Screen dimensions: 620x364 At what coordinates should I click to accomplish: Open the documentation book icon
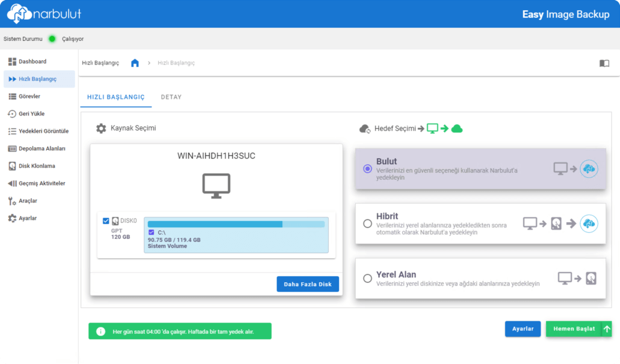[604, 63]
